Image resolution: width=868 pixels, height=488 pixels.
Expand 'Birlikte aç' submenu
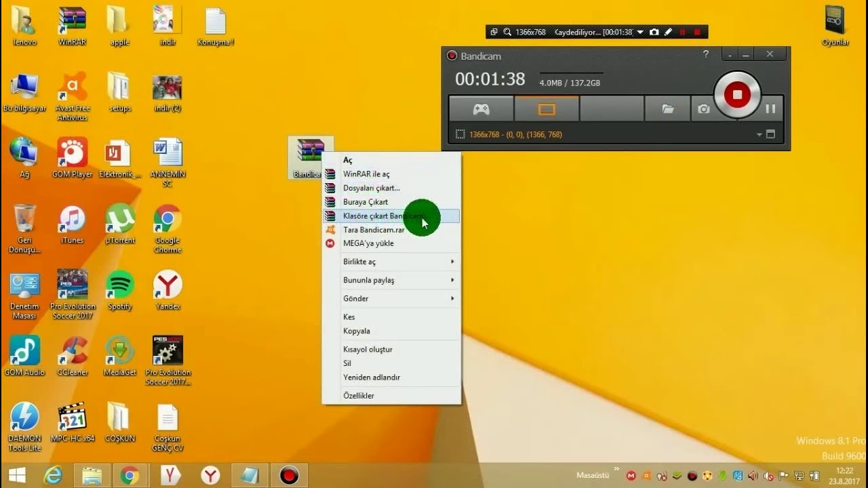(392, 262)
